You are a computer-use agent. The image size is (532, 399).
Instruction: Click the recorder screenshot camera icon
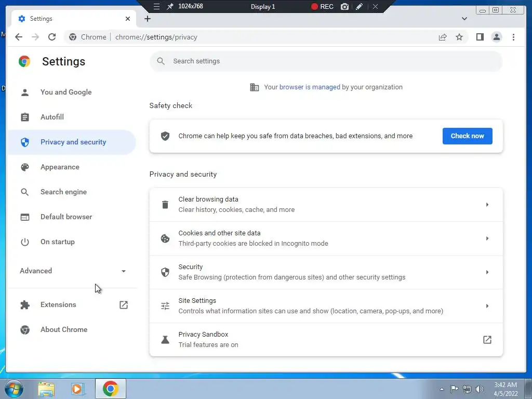pos(344,6)
